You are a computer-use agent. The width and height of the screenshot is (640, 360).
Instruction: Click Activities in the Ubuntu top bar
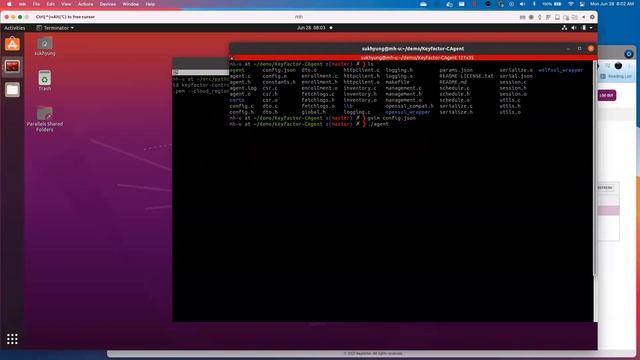(14, 28)
